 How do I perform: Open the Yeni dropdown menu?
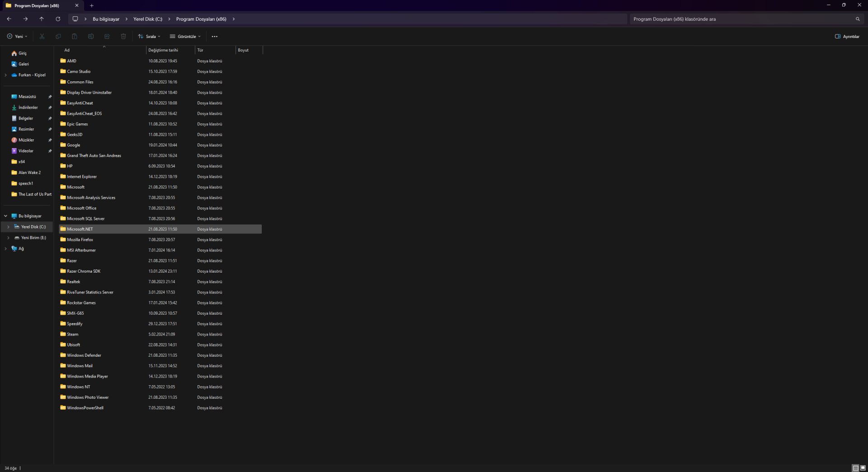click(17, 36)
